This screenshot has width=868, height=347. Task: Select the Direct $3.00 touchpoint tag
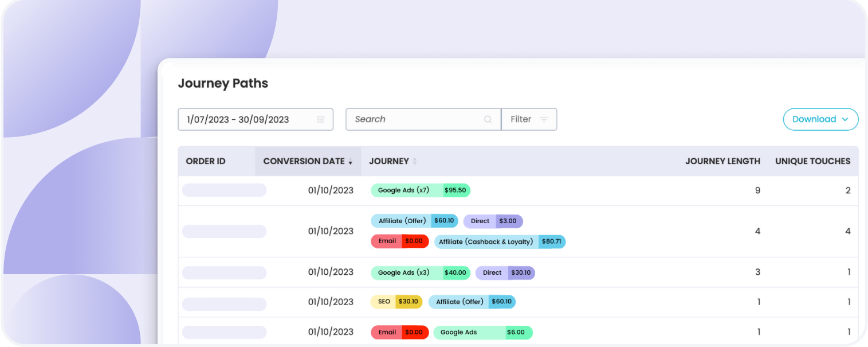coord(493,221)
